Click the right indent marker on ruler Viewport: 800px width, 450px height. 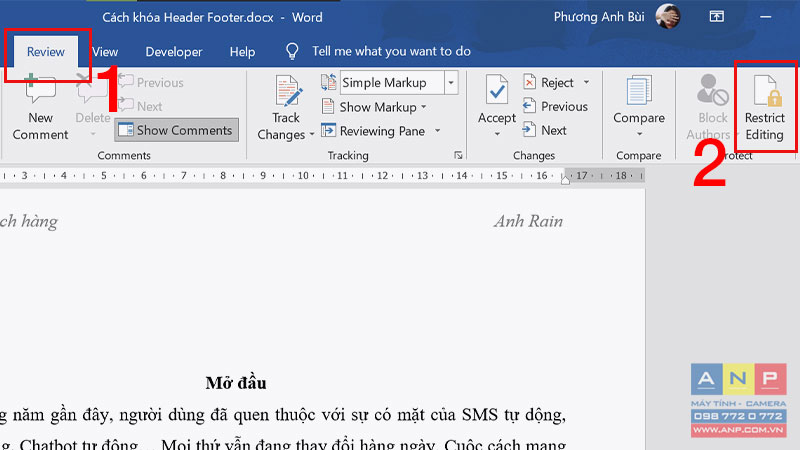[x=565, y=180]
